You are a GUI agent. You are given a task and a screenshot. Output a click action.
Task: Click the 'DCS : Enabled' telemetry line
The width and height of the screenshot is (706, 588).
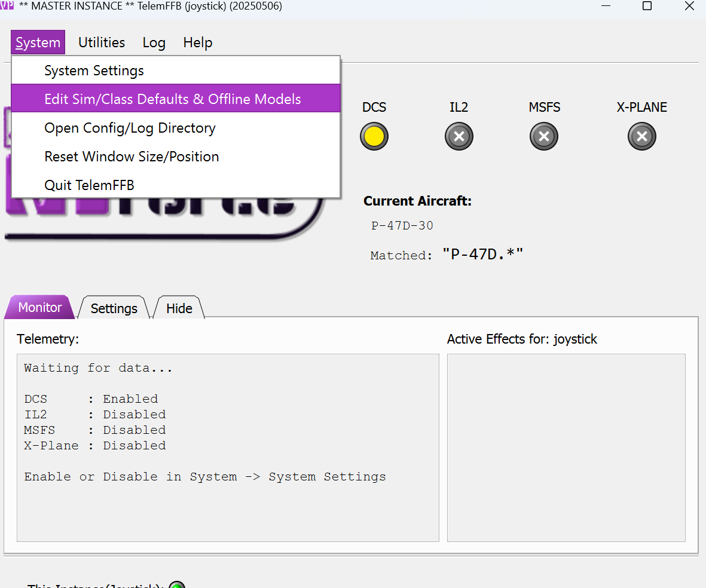coord(91,399)
